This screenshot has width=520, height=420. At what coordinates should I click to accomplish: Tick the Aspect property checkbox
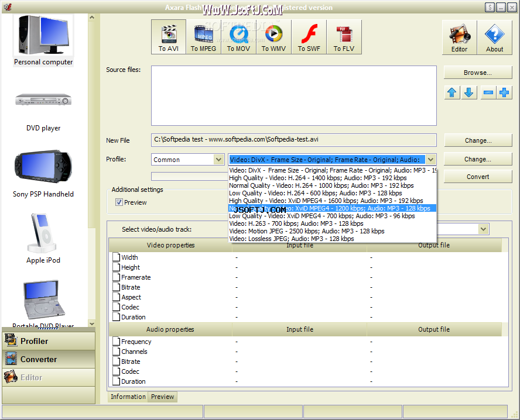coord(116,297)
